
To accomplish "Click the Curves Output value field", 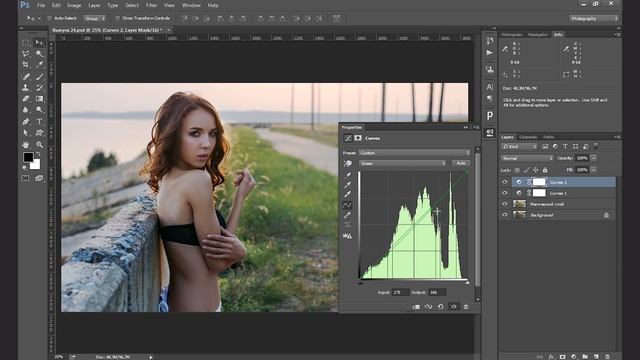I will pyautogui.click(x=437, y=292).
